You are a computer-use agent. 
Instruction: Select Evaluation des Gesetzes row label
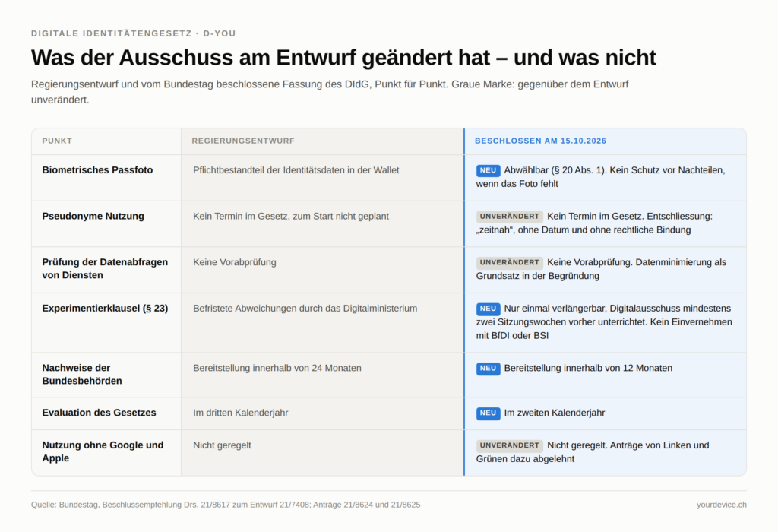point(99,413)
